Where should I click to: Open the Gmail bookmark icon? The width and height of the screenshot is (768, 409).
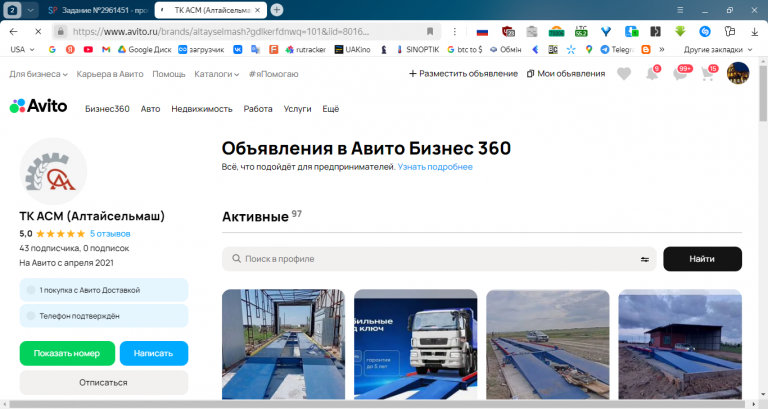click(x=106, y=49)
